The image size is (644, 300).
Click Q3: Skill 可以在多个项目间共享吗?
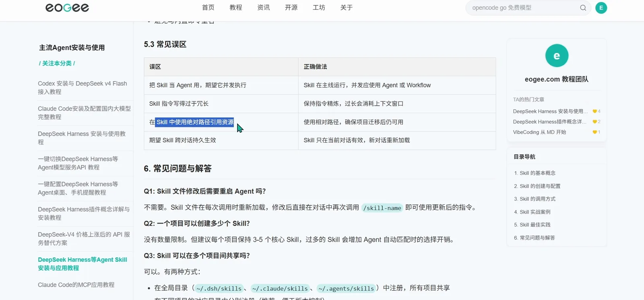(197, 256)
